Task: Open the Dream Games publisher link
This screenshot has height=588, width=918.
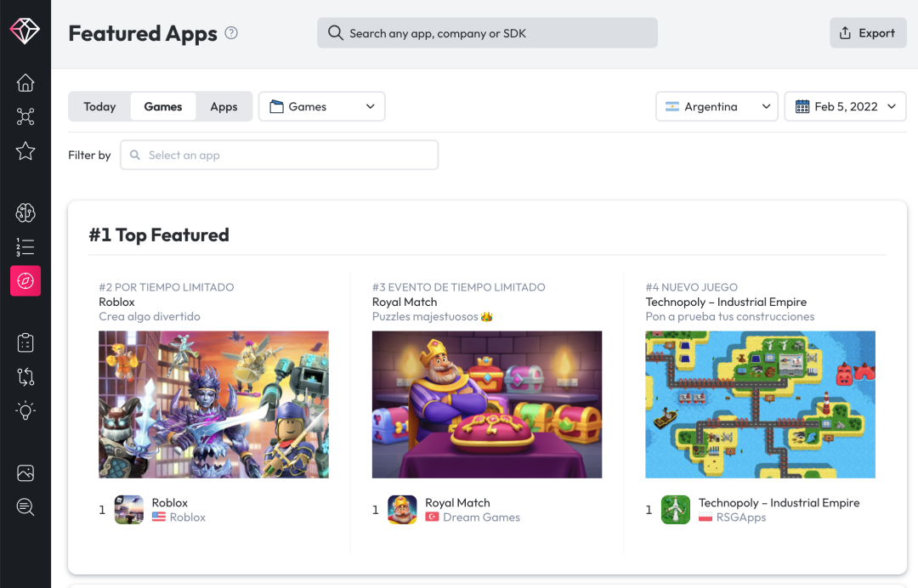Action: (481, 517)
